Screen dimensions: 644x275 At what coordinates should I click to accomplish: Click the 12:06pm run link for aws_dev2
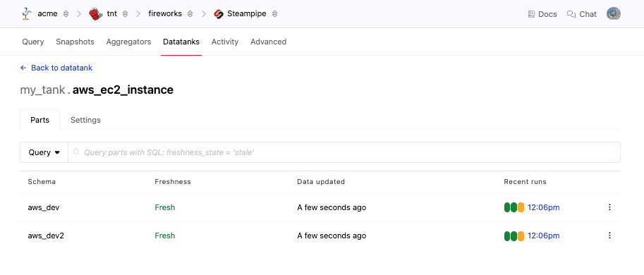coord(543,236)
